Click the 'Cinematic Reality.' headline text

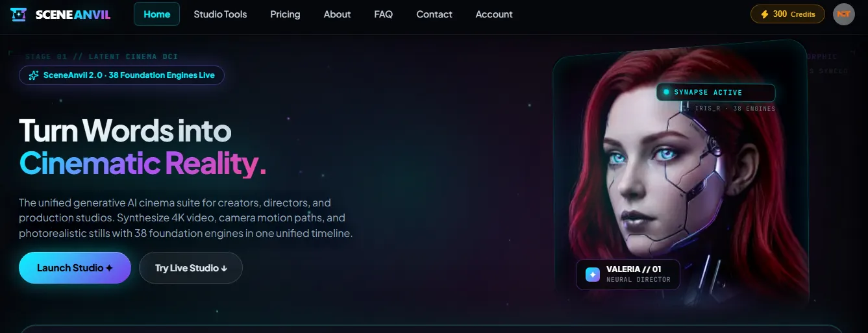142,163
